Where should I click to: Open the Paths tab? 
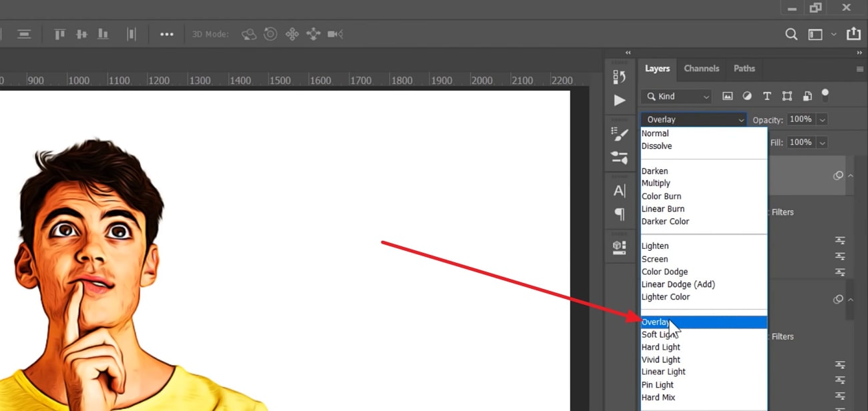(744, 68)
